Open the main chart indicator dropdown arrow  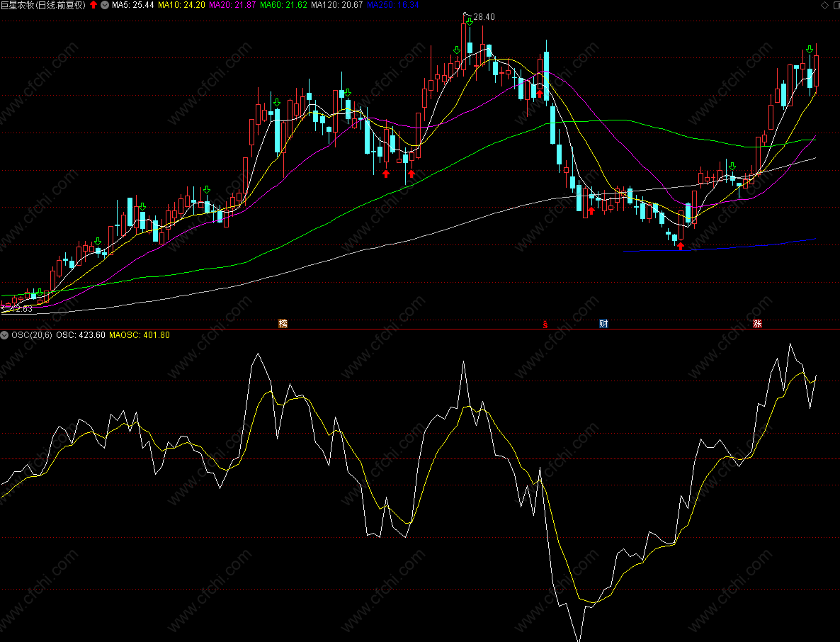(105, 5)
